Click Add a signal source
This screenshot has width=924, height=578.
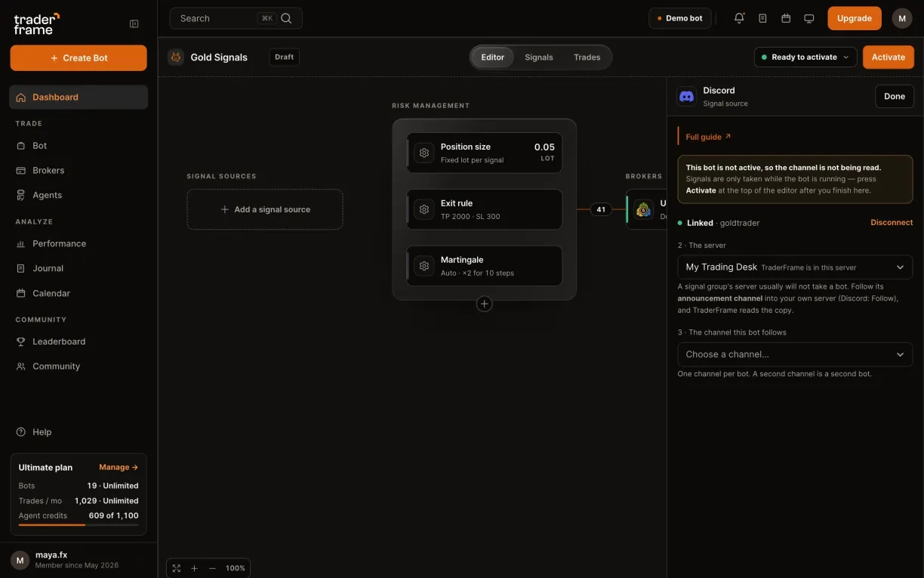pyautogui.click(x=265, y=209)
